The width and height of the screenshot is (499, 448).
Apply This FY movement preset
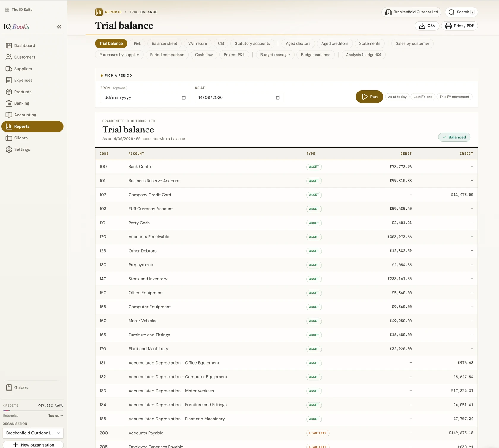point(454,97)
